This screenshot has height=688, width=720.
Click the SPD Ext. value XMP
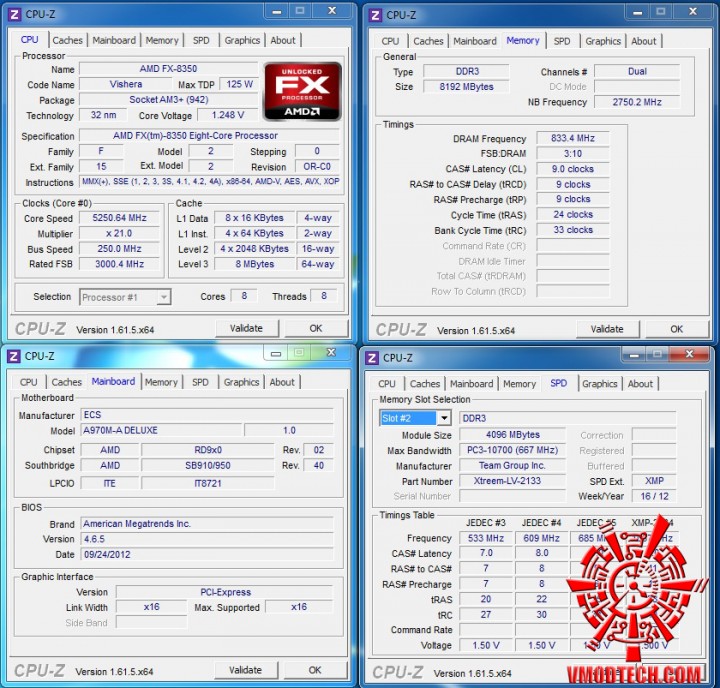click(x=654, y=481)
